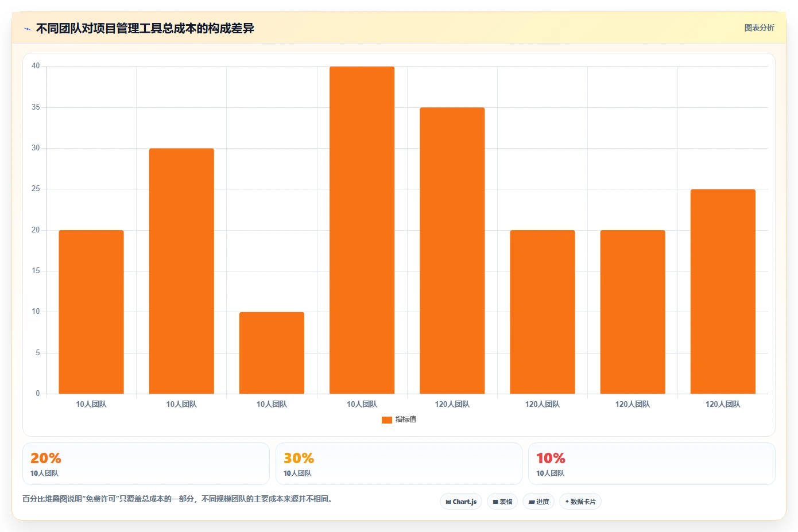The image size is (798, 532).
Task: Toggle the orange 指标值 legend swatch
Action: [x=387, y=420]
